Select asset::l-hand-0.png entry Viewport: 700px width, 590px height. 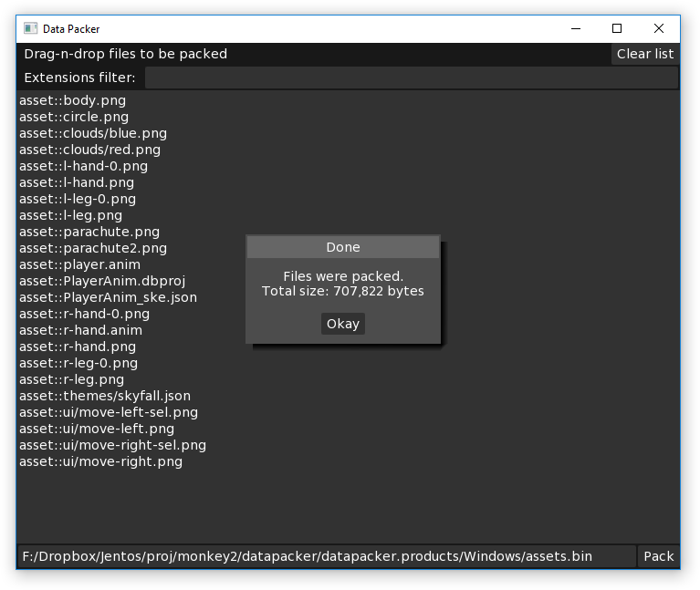tap(83, 166)
